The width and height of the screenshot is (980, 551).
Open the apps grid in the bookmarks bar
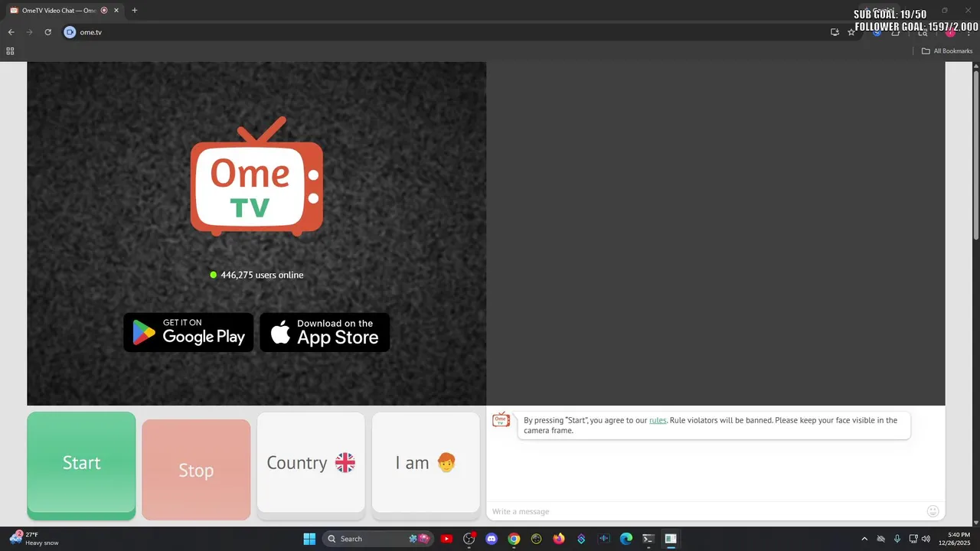(10, 51)
